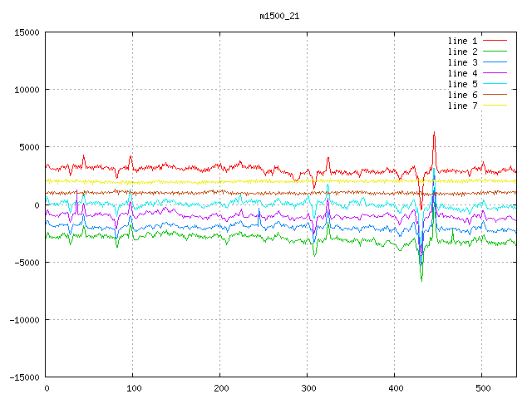Click the brown line 6 legend sample

click(x=495, y=94)
